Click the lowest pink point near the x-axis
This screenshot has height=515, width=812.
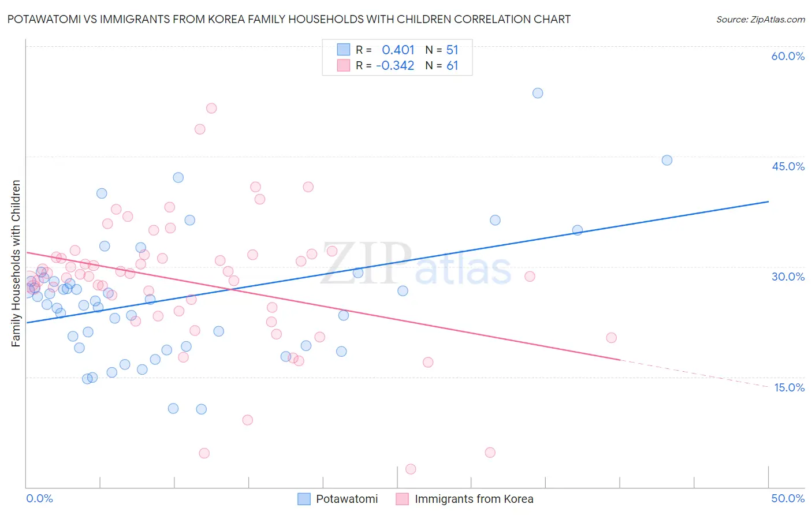(x=411, y=469)
